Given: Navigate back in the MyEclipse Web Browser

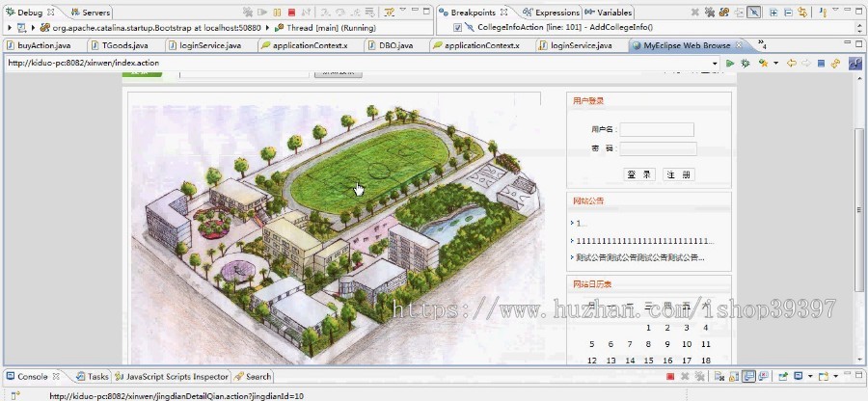Looking at the screenshot, I should (x=792, y=64).
